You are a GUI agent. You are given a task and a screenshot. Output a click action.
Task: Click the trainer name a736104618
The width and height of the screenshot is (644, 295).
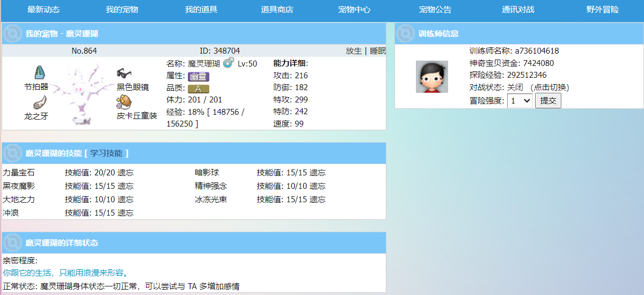[x=537, y=51]
